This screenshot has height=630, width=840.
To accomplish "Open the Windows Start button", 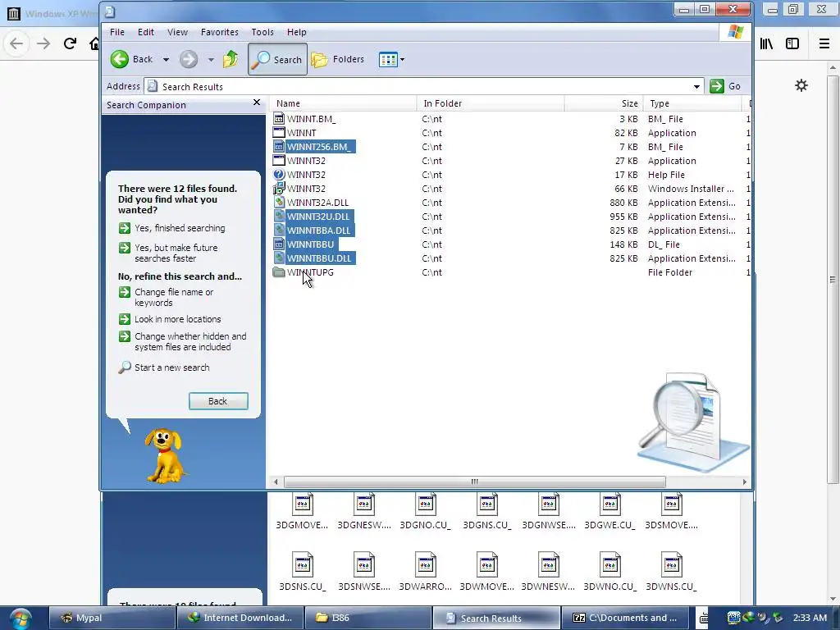I will (21, 619).
